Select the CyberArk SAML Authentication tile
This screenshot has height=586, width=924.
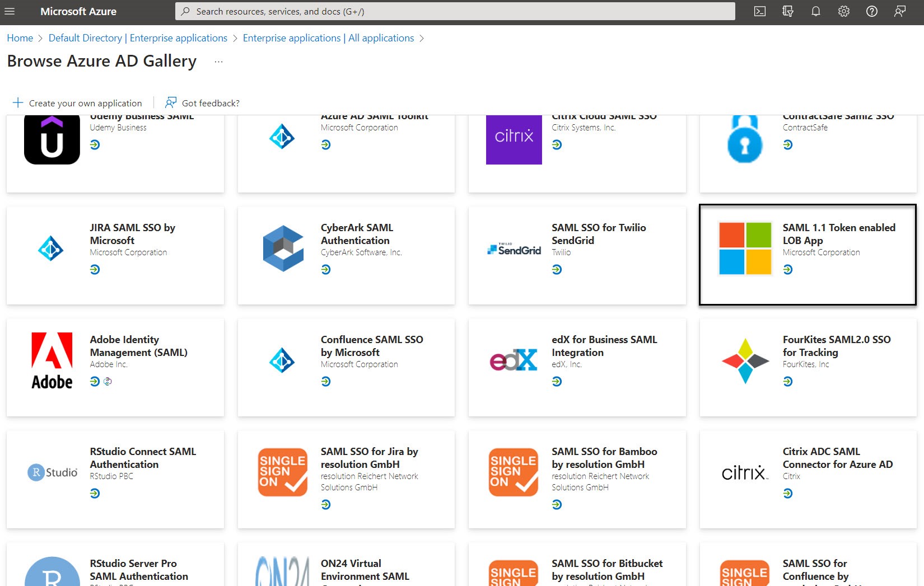pos(346,255)
